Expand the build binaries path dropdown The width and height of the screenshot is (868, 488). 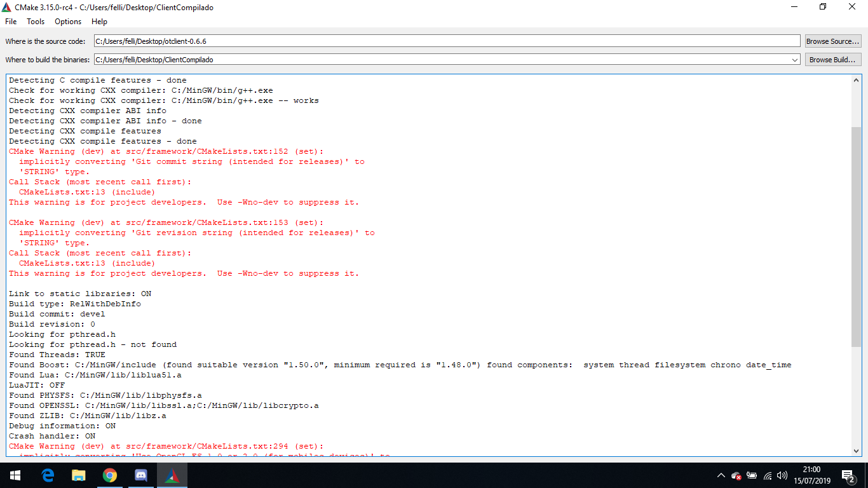(795, 60)
